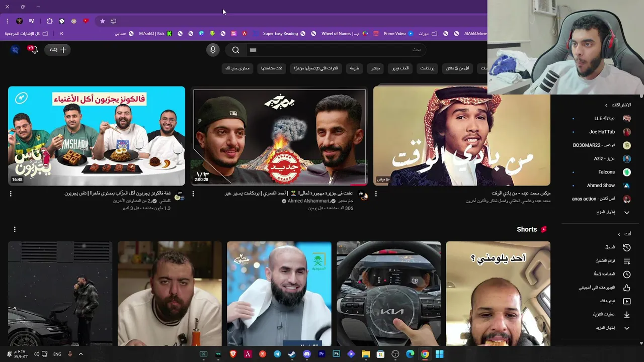Select the recently uploaded filter chip
The width and height of the screenshot is (644, 362).
(316, 68)
